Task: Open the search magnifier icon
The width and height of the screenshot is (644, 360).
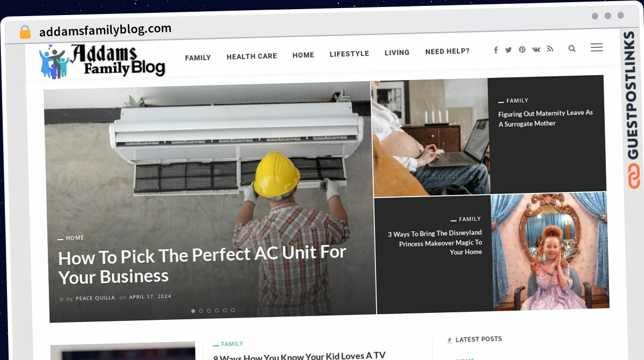Action: click(x=572, y=48)
